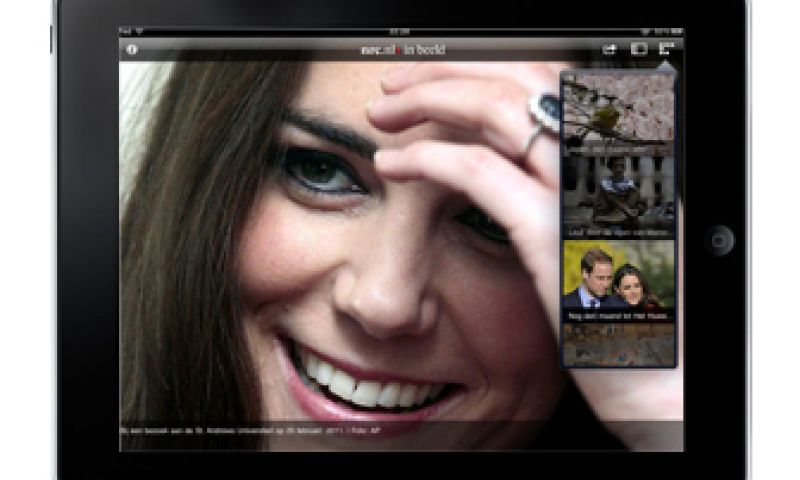This screenshot has height=480, width=800.
Task: Toggle the thumbnail gallery popover icon
Action: pos(666,48)
